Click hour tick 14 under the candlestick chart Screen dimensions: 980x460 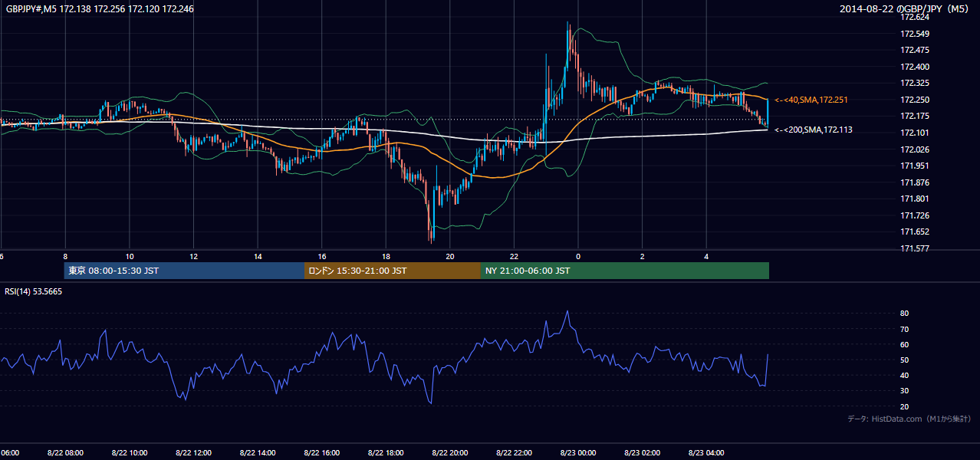click(258, 256)
